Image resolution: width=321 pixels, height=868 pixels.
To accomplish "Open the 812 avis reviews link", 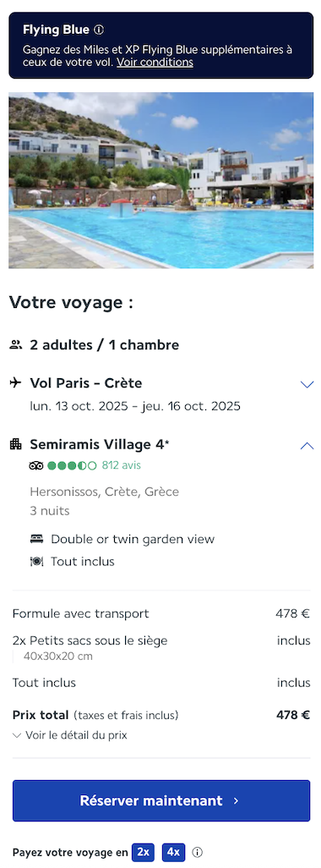I will pos(121,465).
